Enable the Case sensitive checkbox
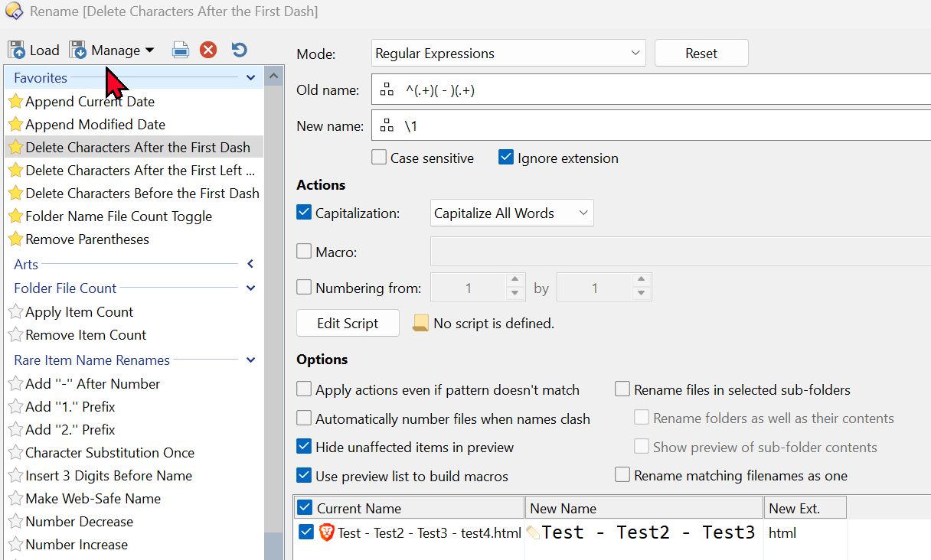The width and height of the screenshot is (931, 560). coord(379,158)
